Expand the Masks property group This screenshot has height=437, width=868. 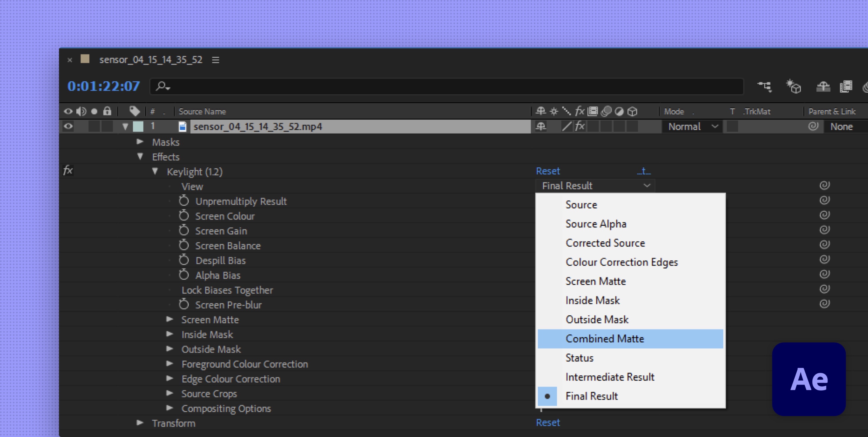click(140, 142)
